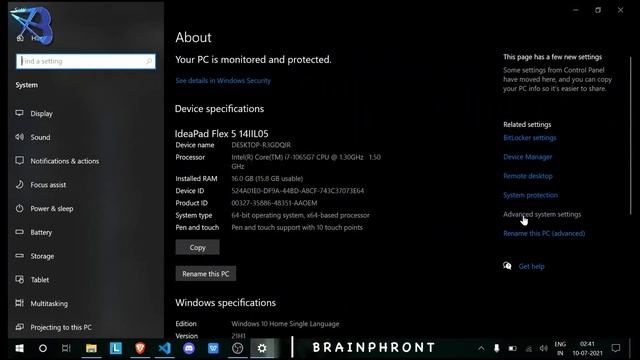The image size is (640, 360).
Task: Open Remote desktop link
Action: point(528,176)
